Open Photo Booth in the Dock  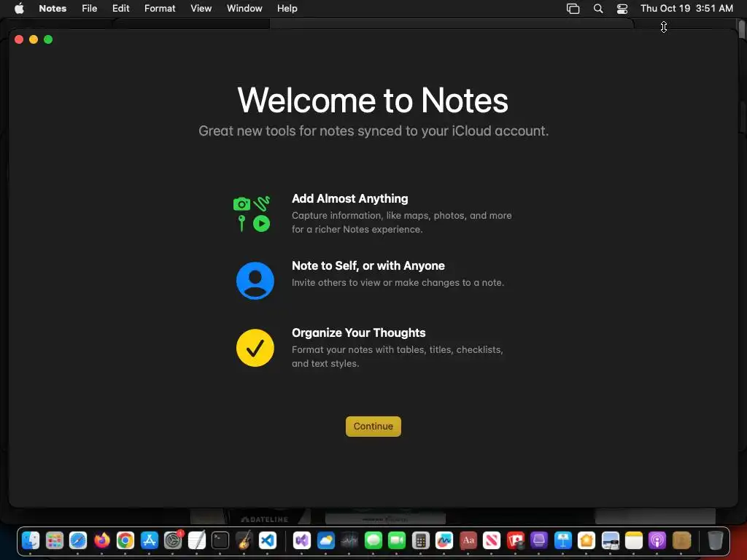click(x=515, y=540)
